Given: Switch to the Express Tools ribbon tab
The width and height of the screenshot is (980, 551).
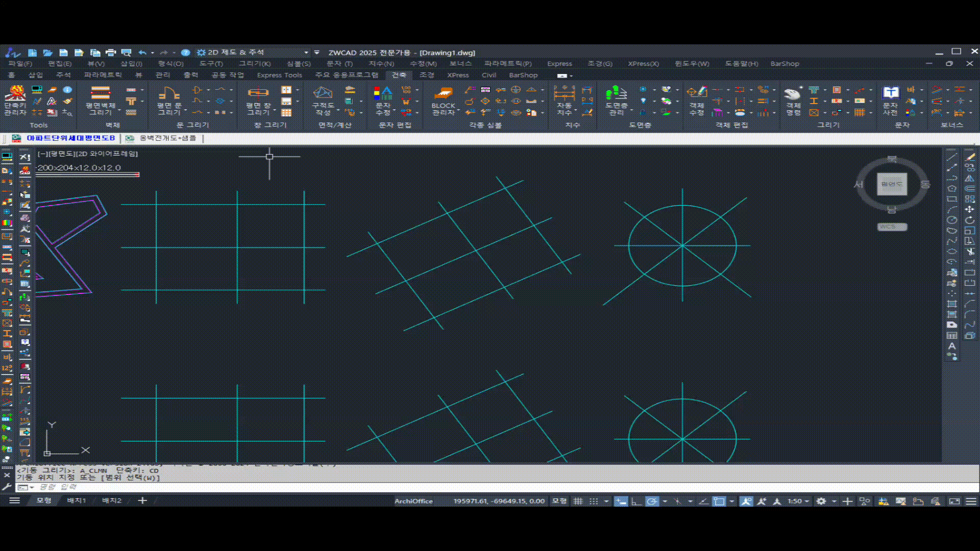Looking at the screenshot, I should 279,75.
